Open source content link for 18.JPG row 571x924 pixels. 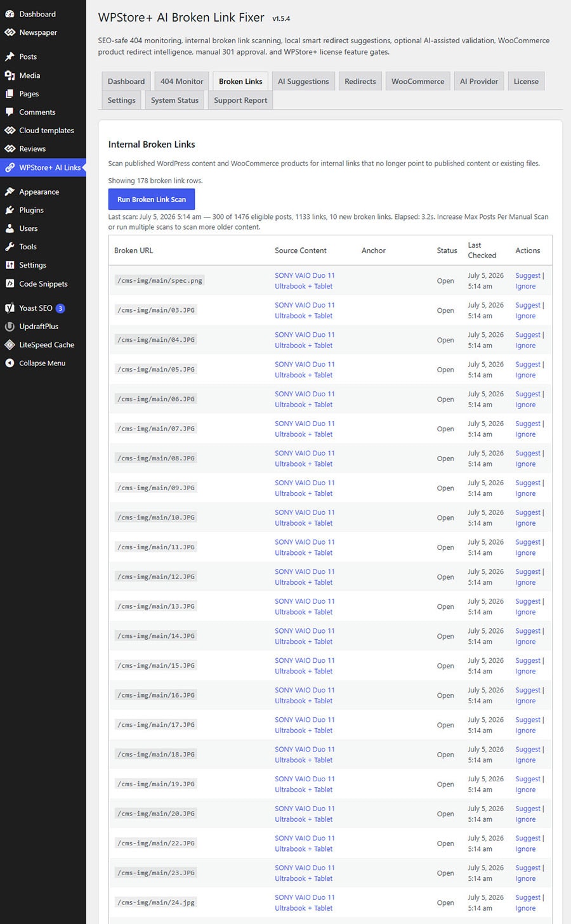click(305, 755)
